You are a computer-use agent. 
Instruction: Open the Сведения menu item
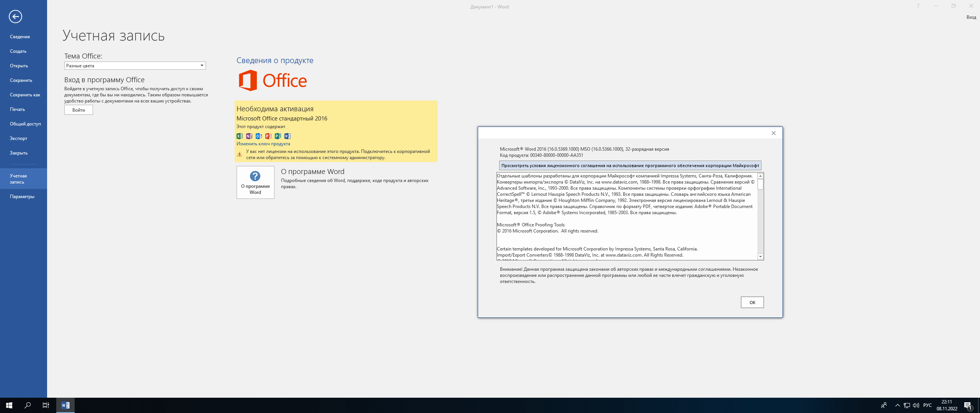pos(20,37)
